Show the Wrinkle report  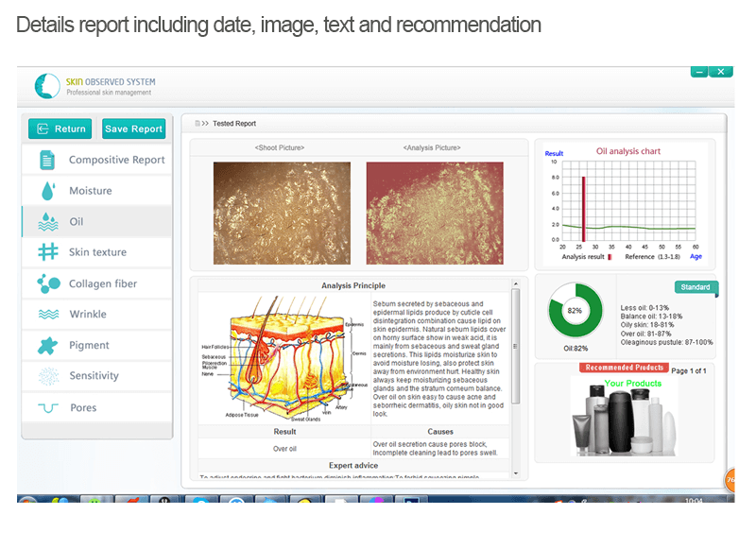tap(97, 315)
